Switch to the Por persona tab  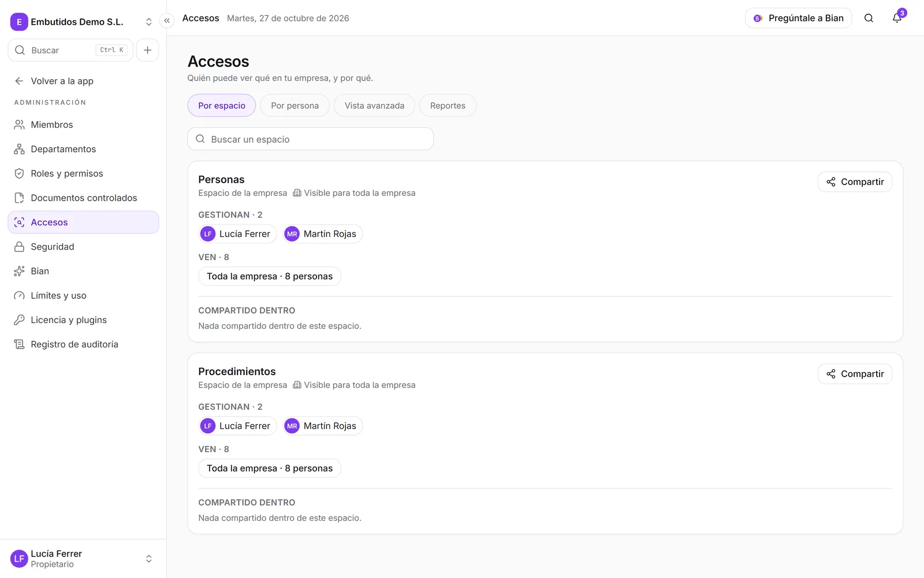point(295,106)
